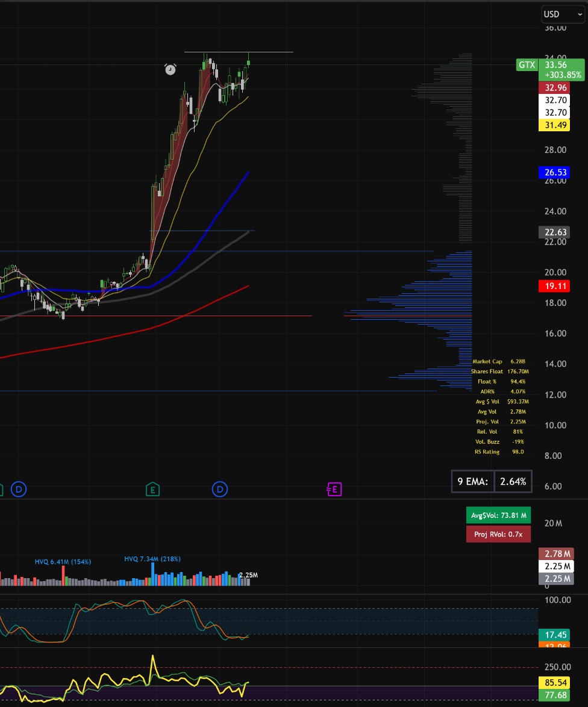This screenshot has width=588, height=707.
Task: Click the 28.00 price axis tick
Action: (x=555, y=150)
